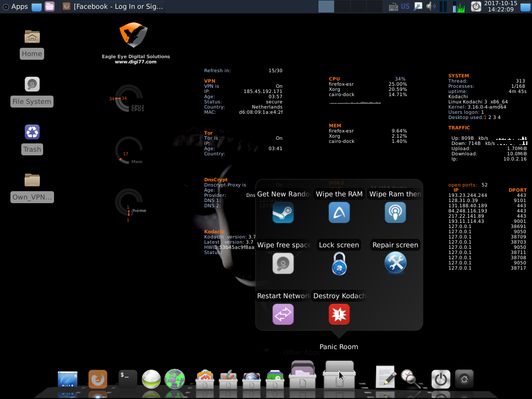Open the red M icon drawer in dock
Screen dimensions: 532x399
click(205, 379)
